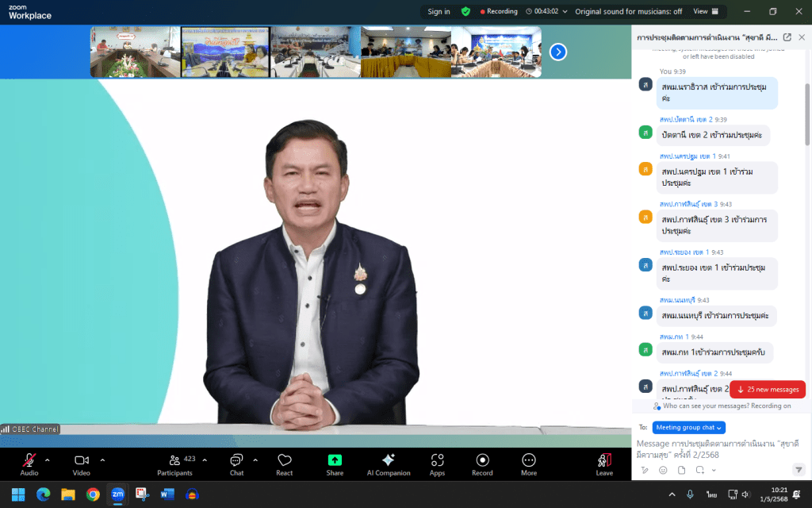812x508 pixels.
Task: Show hidden system tray icons
Action: [x=672, y=495]
